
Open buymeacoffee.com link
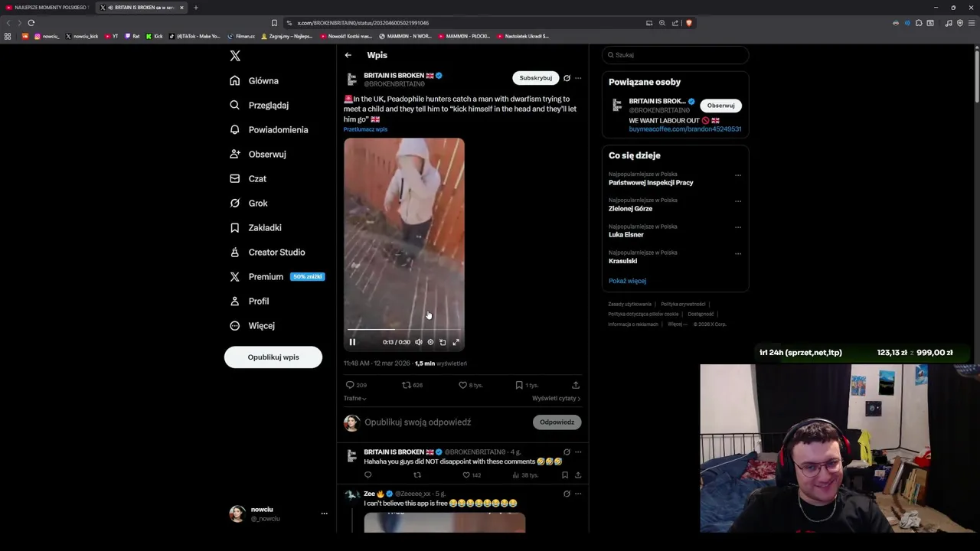(685, 129)
